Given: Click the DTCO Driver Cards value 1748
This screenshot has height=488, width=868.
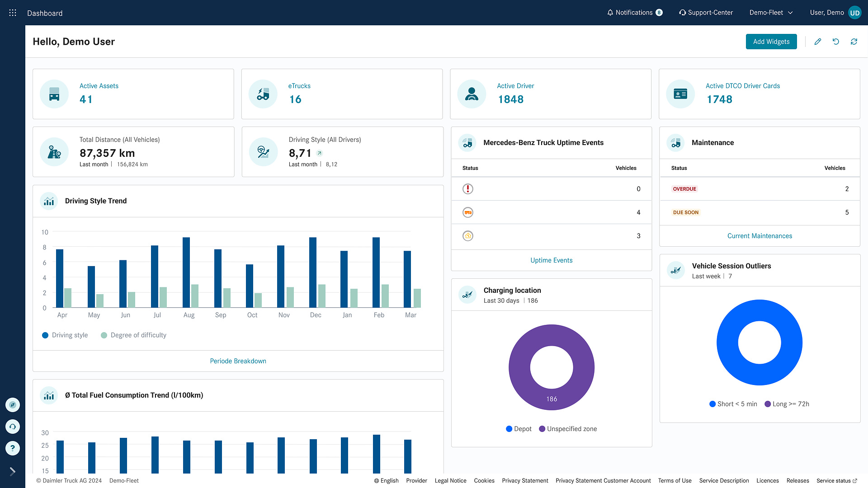Looking at the screenshot, I should [720, 99].
